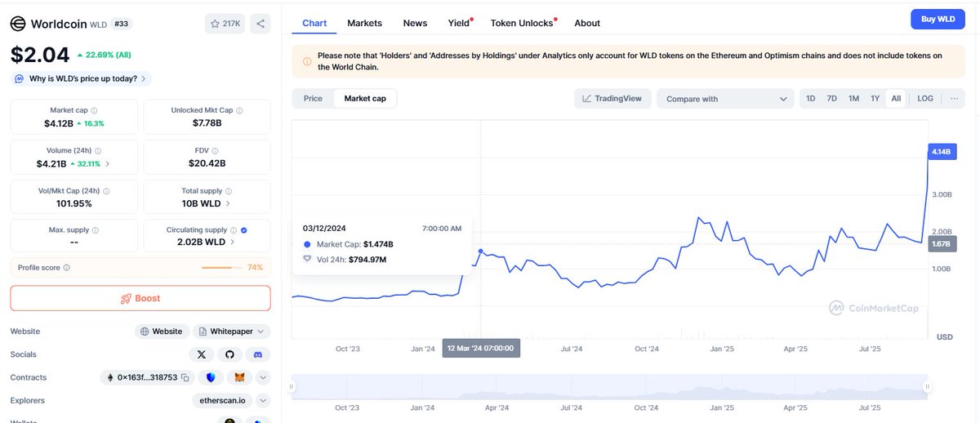Screen dimensions: 980x423
Task: Click the verified badge next to Circulating supply
Action: click(x=244, y=230)
